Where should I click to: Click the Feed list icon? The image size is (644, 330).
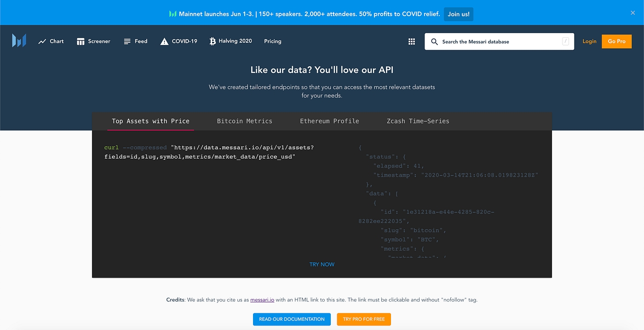(x=127, y=41)
